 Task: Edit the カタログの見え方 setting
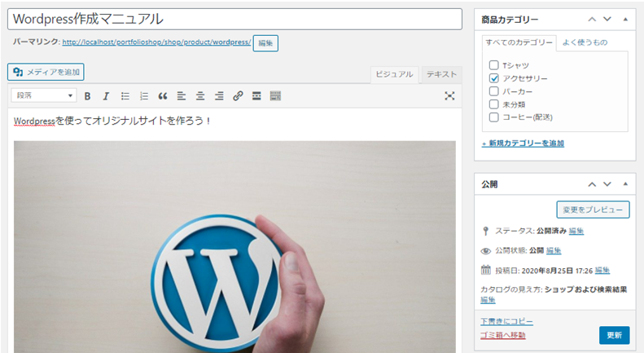[x=488, y=300]
